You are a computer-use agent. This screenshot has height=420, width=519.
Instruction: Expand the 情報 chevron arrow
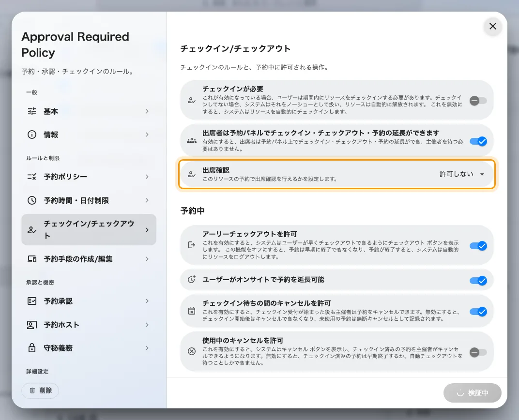[x=147, y=135]
